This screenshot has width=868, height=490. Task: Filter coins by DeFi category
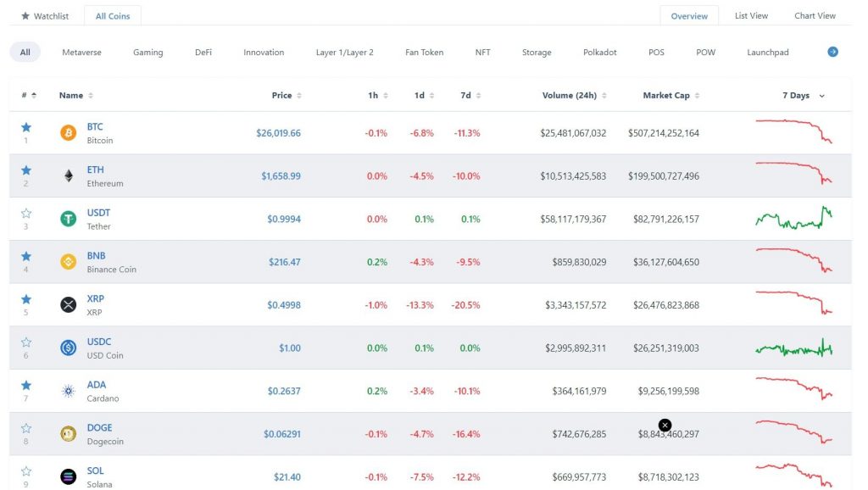pyautogui.click(x=203, y=52)
